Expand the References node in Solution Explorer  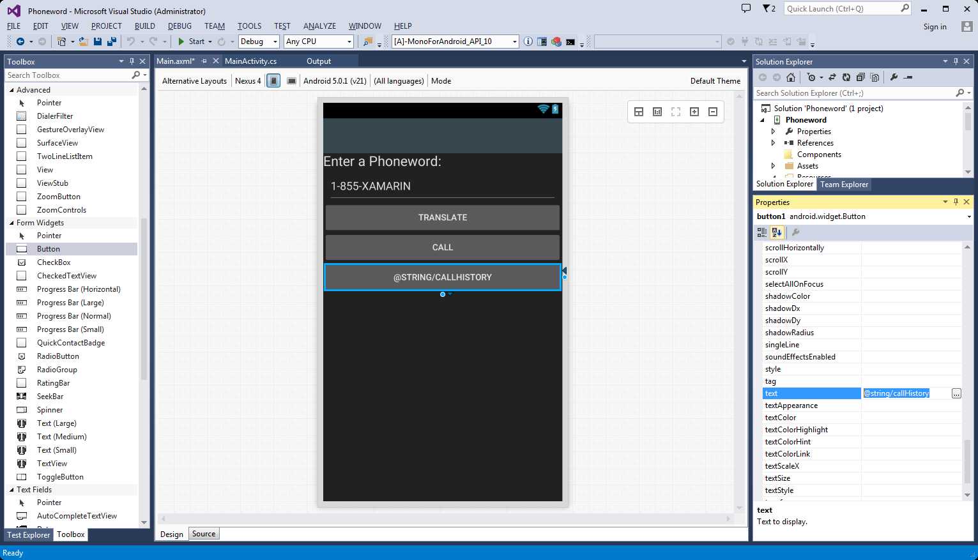point(773,143)
